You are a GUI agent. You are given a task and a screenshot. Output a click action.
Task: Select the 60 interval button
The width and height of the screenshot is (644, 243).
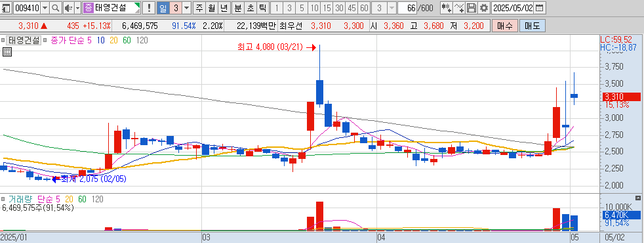point(364,7)
